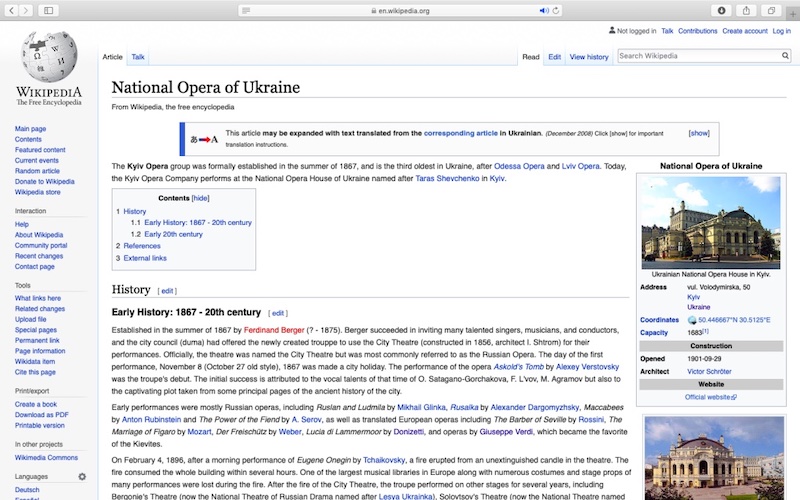Click the search magnifier icon

point(785,56)
